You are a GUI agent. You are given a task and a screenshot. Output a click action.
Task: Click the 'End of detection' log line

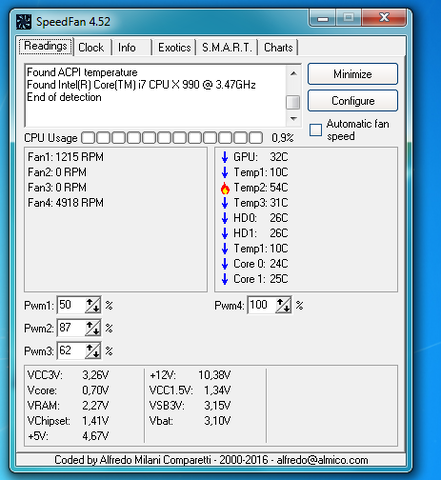click(64, 97)
